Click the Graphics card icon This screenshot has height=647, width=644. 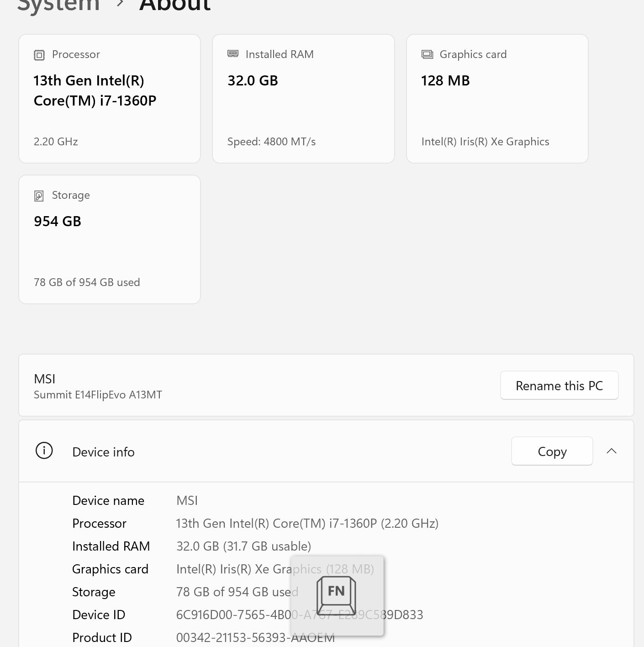pyautogui.click(x=427, y=55)
